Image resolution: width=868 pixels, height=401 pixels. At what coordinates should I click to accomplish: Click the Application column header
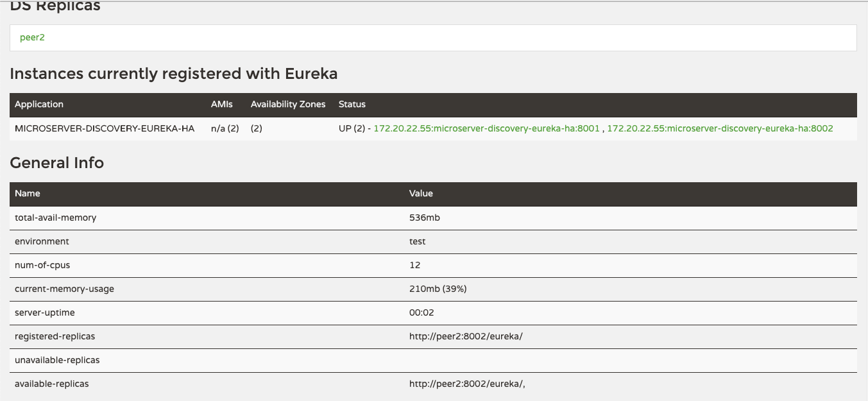[x=39, y=104]
